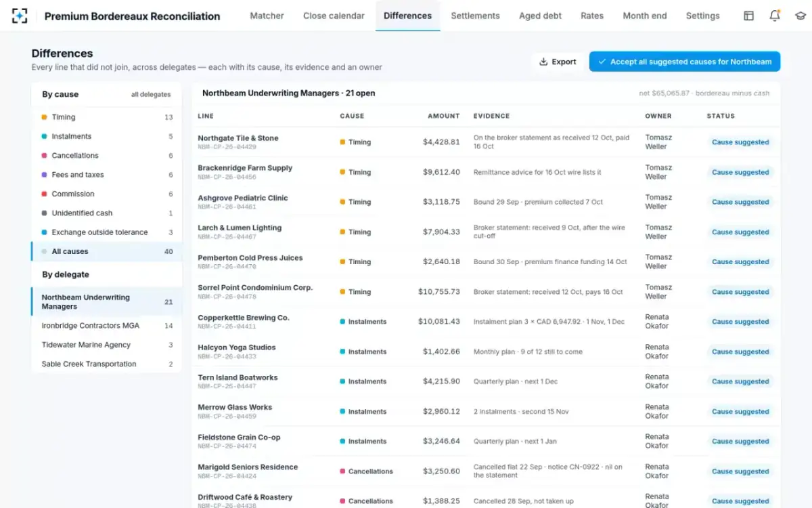Image resolution: width=812 pixels, height=508 pixels.
Task: Accept all suggested causes for Northbeam
Action: (x=685, y=62)
